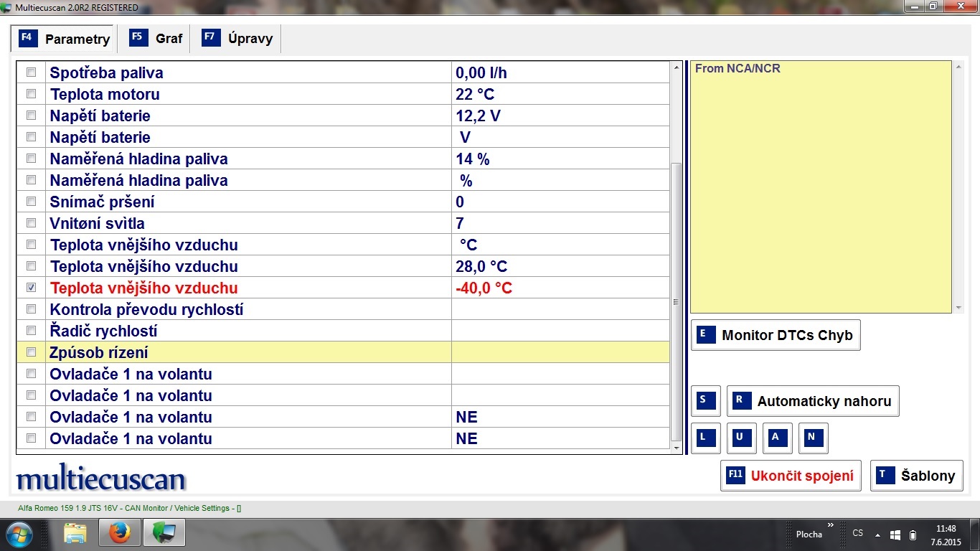Open Windows Explorer from the taskbar
Screen dimensions: 980x551
pos(75,533)
